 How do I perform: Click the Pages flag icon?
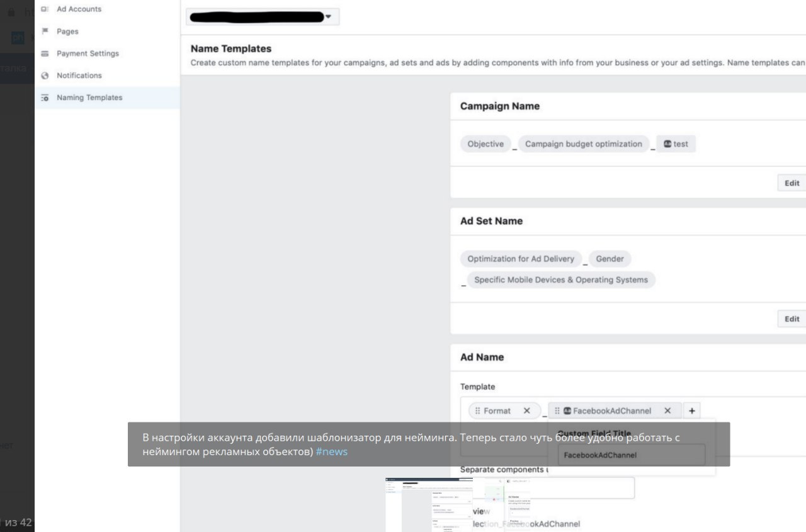point(45,31)
